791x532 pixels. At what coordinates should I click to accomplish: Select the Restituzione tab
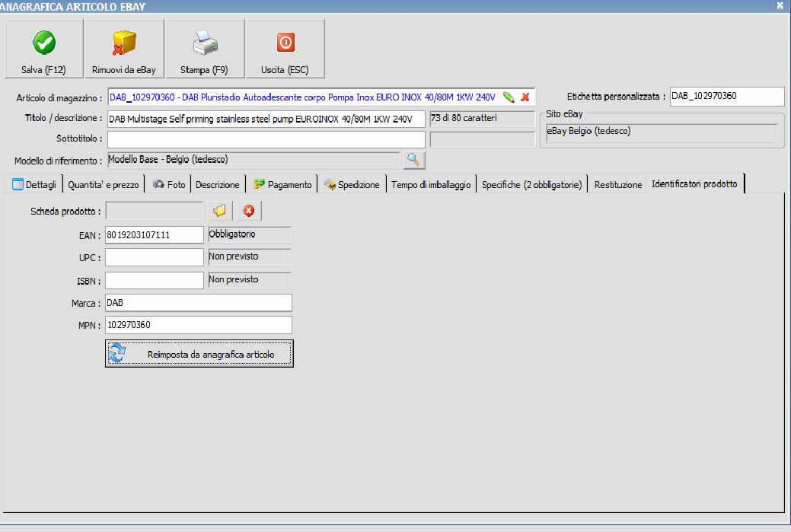618,184
